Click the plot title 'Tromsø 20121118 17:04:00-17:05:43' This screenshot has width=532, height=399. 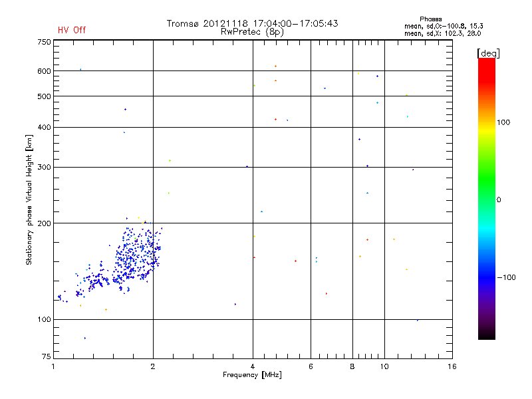tap(252, 23)
